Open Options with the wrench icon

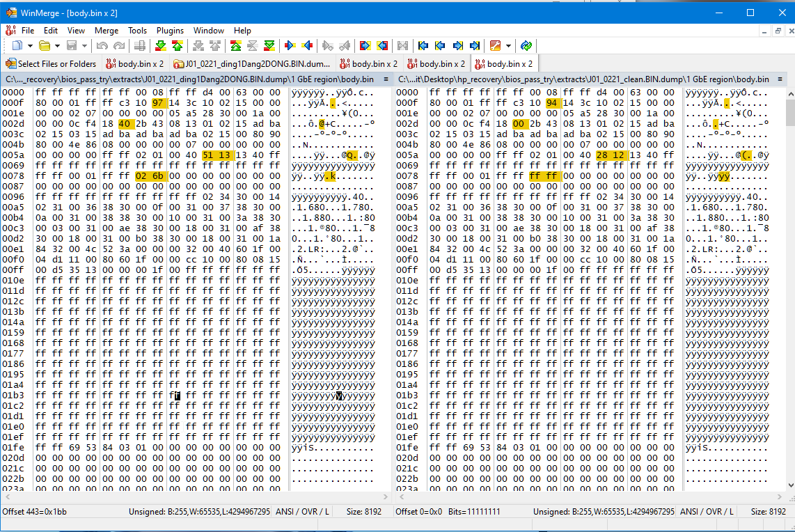495,46
